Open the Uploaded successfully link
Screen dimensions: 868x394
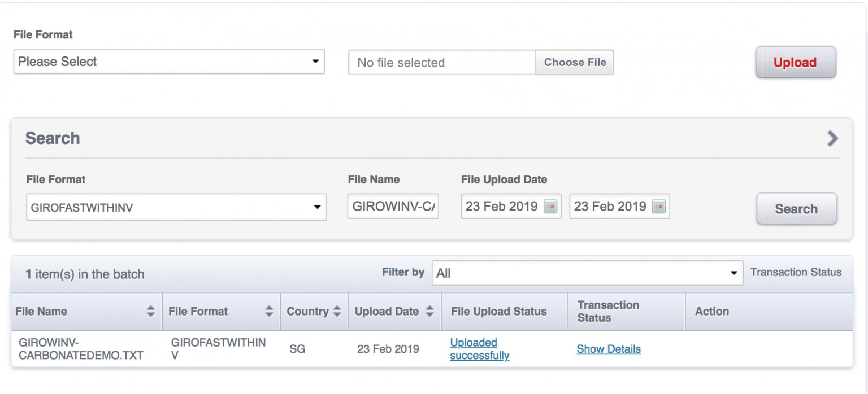[x=479, y=349]
